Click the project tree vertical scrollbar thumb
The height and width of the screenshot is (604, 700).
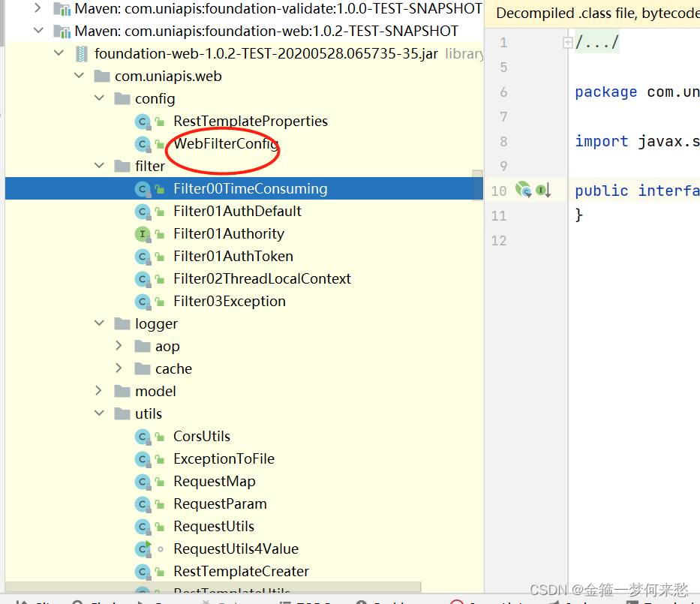pyautogui.click(x=477, y=185)
